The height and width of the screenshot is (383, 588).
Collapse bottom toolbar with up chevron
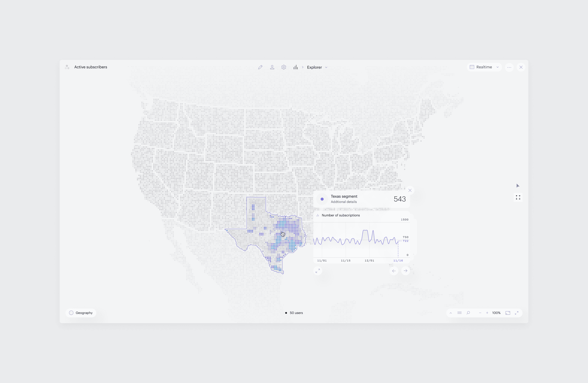[x=451, y=313]
